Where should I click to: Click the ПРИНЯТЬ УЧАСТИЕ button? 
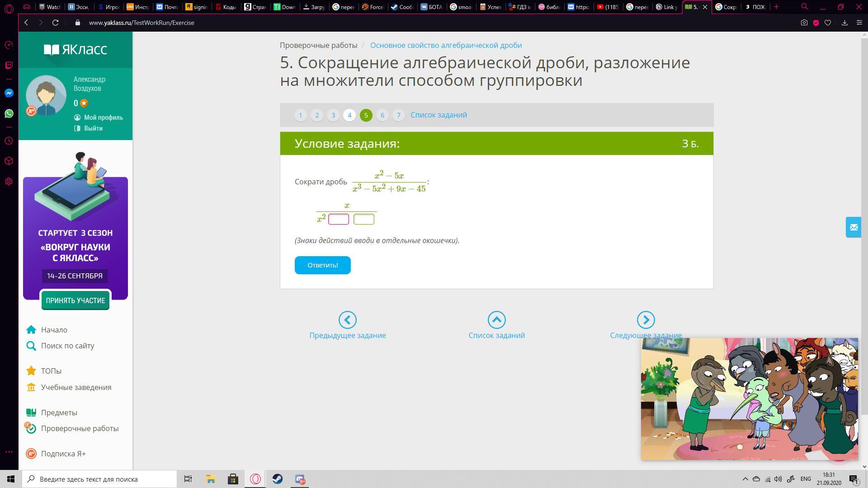[x=75, y=300]
